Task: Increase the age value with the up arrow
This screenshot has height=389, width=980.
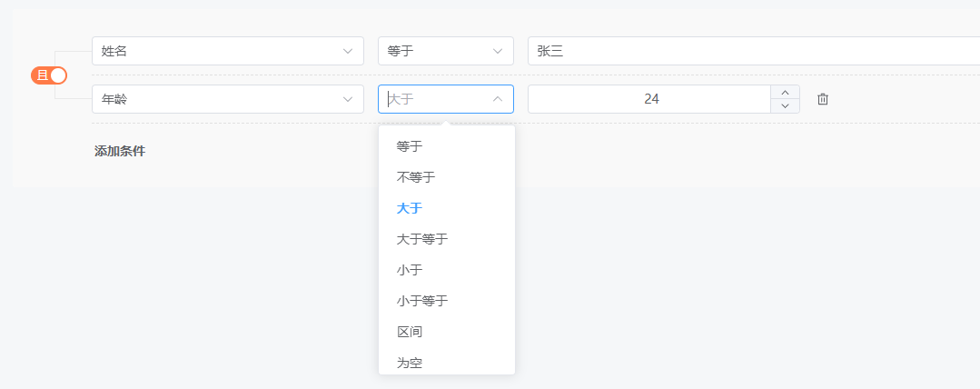Action: pyautogui.click(x=785, y=92)
